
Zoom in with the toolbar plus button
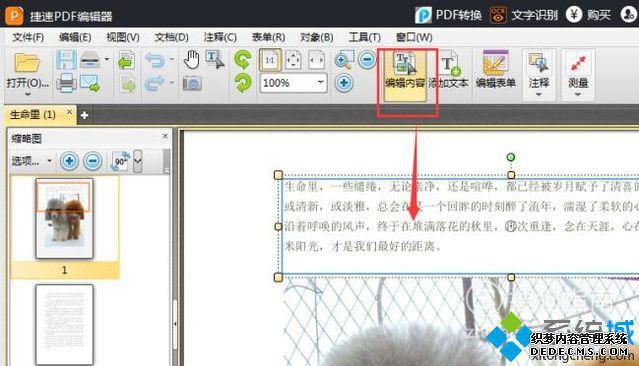tap(344, 83)
